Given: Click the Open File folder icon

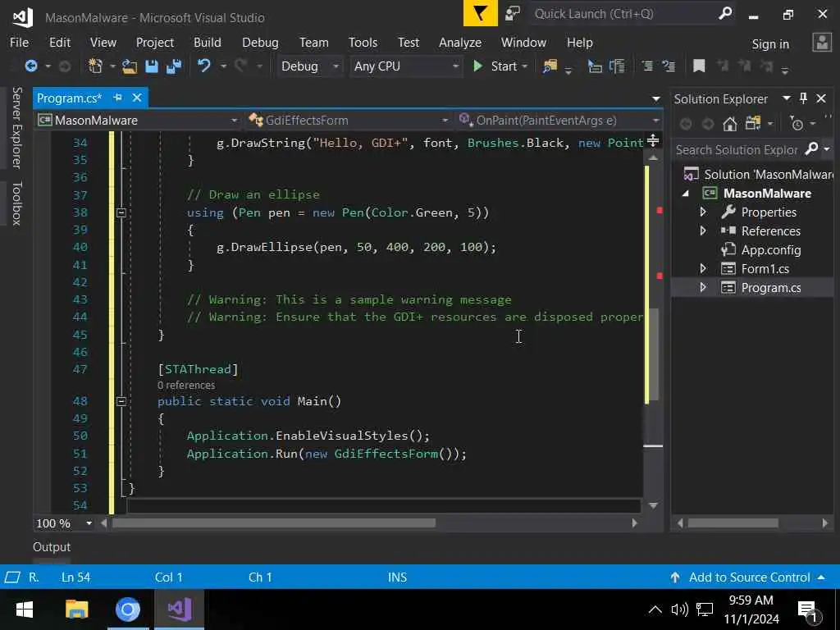Looking at the screenshot, I should click(129, 66).
